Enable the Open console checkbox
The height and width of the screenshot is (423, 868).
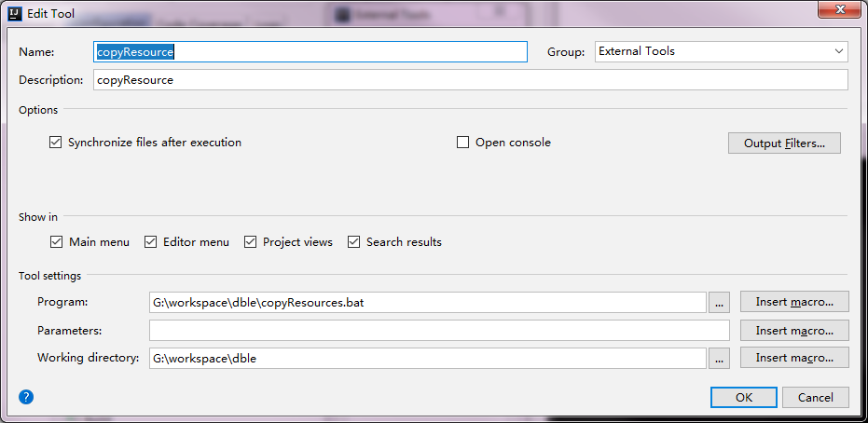pyautogui.click(x=463, y=143)
